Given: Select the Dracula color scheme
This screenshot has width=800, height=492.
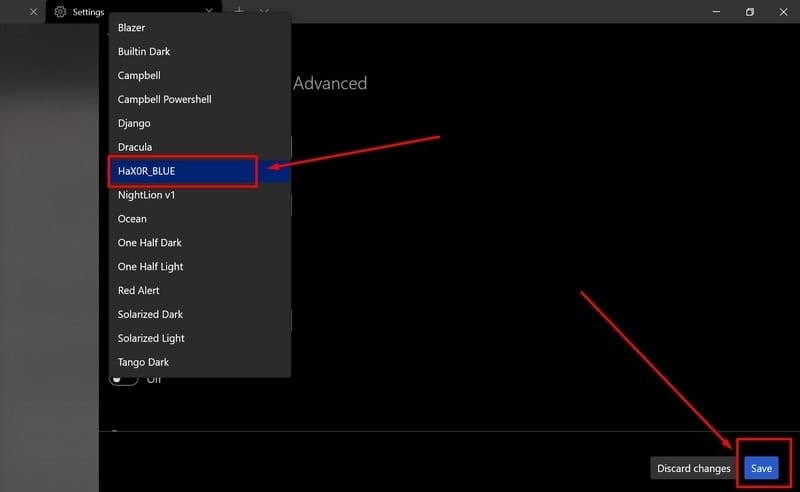Looking at the screenshot, I should (199, 147).
